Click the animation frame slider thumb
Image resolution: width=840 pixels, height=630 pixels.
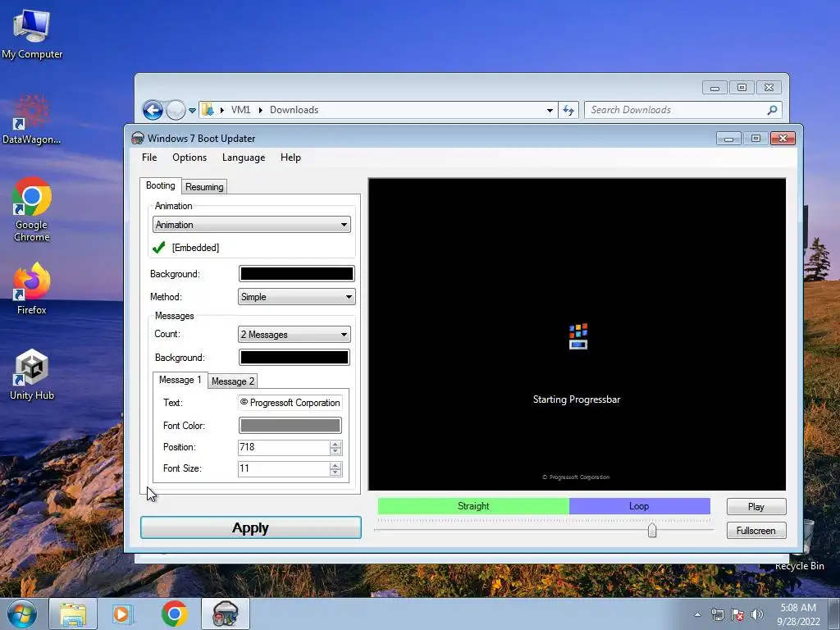[x=652, y=531]
